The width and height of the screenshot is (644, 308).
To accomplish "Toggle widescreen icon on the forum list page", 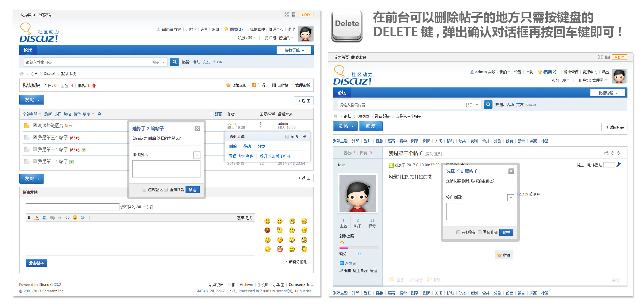I will click(x=286, y=14).
